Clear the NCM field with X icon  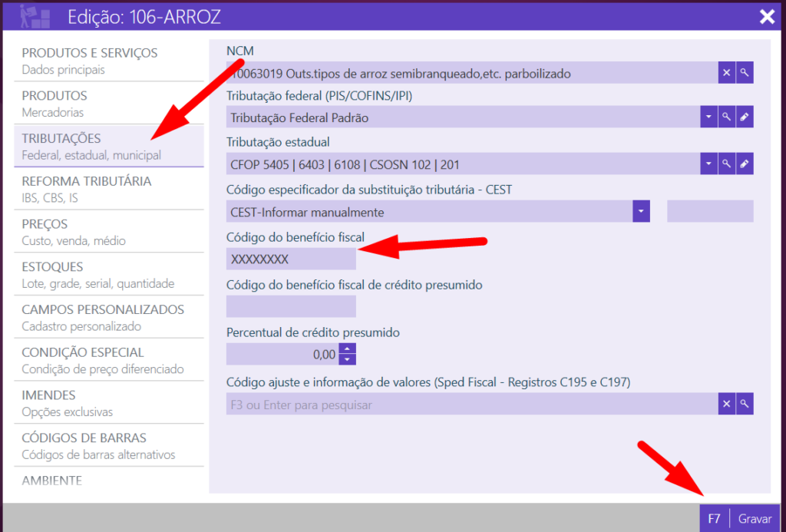click(x=726, y=73)
